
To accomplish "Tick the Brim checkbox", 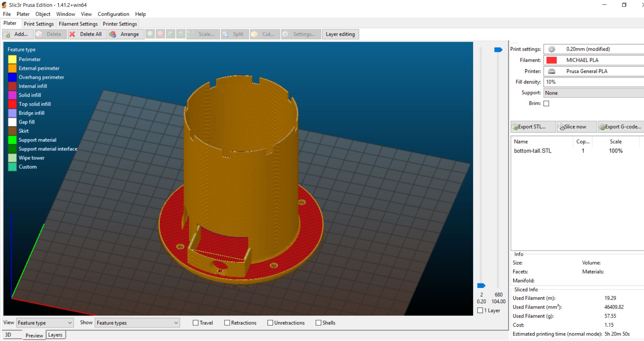I will pyautogui.click(x=546, y=103).
